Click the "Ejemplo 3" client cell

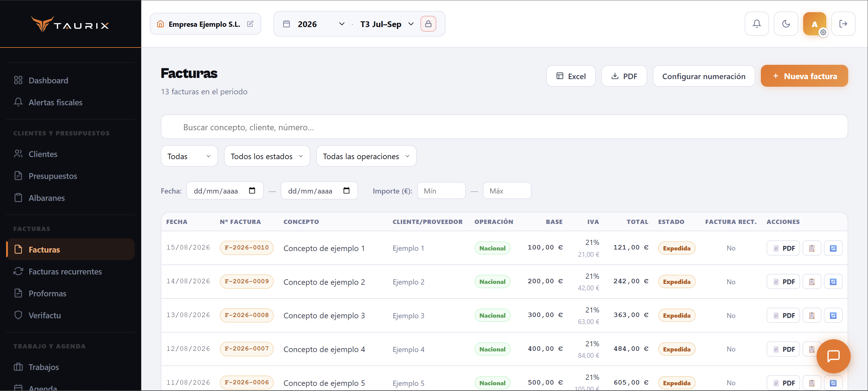pyautogui.click(x=408, y=316)
